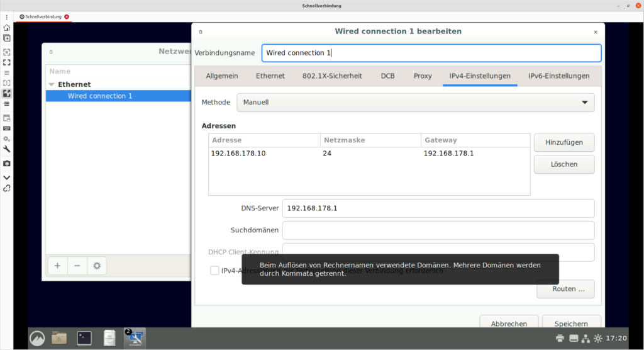Viewport: 644px width, 350px height.
Task: Select the IPv4-Einstellungen tab
Action: point(480,76)
